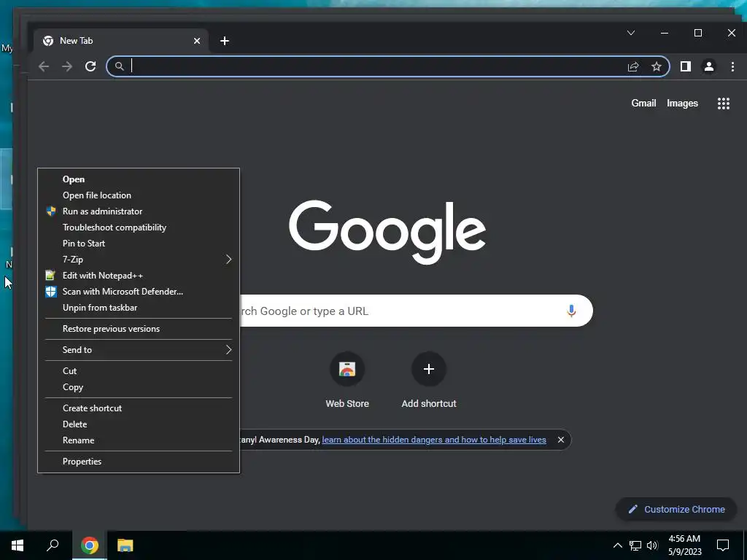This screenshot has width=747, height=560.
Task: Select Open in context menu
Action: coord(139,179)
